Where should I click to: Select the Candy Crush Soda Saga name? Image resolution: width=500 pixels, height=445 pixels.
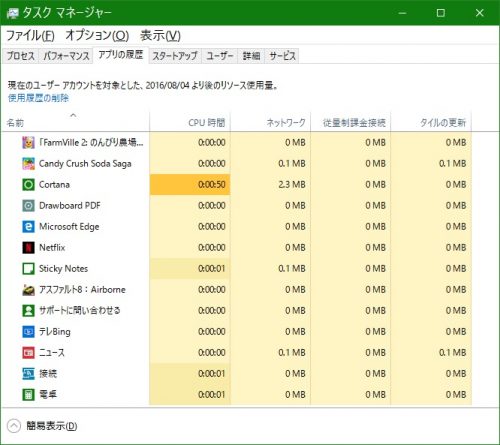(x=85, y=164)
